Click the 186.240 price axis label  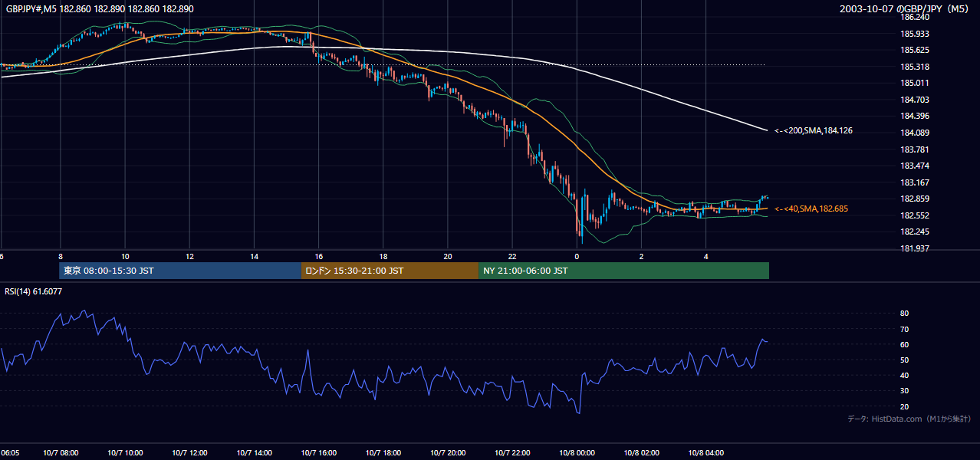tap(914, 17)
